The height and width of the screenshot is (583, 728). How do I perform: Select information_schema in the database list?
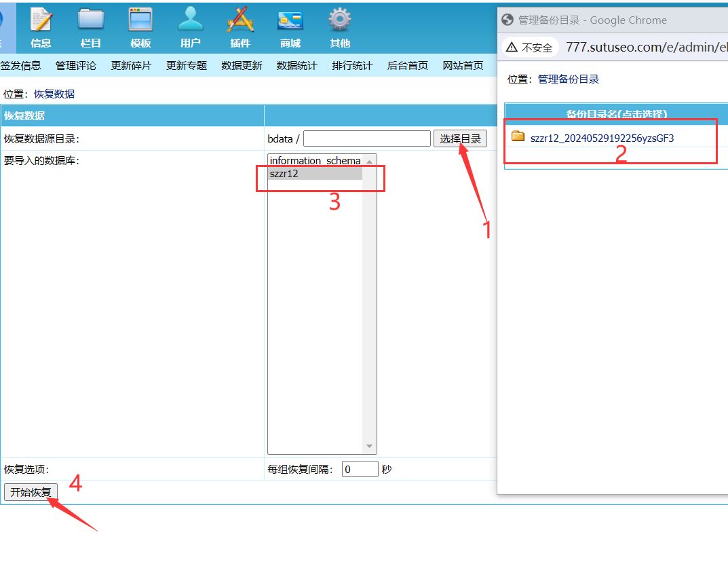[x=315, y=161]
